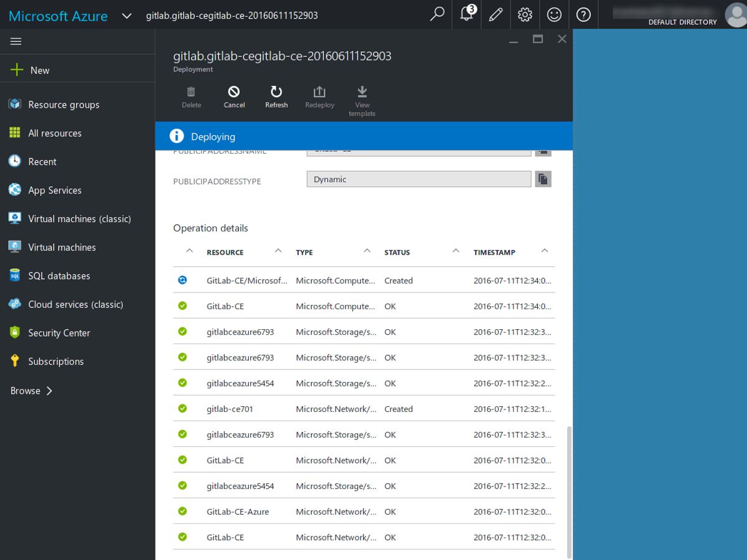Viewport: 747px width, 560px height.
Task: Open Resource groups in the sidebar
Action: point(63,105)
